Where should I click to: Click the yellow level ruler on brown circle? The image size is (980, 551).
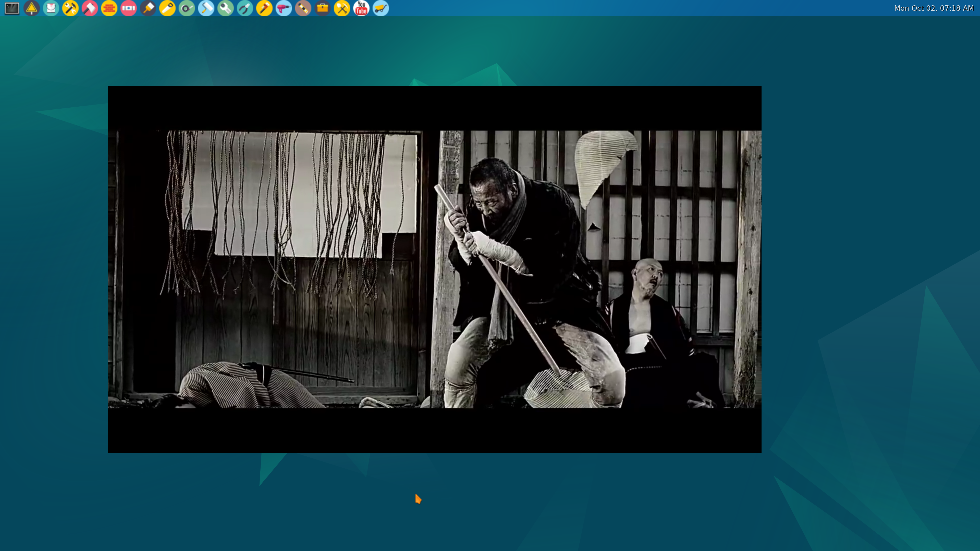pyautogui.click(x=303, y=8)
